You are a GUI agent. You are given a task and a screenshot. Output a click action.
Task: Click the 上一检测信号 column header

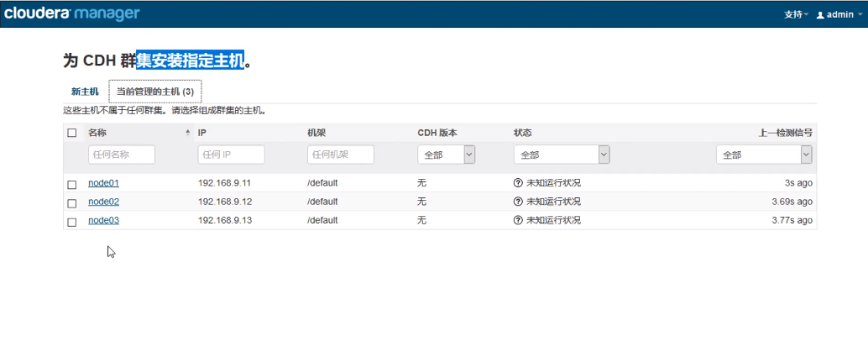[785, 133]
